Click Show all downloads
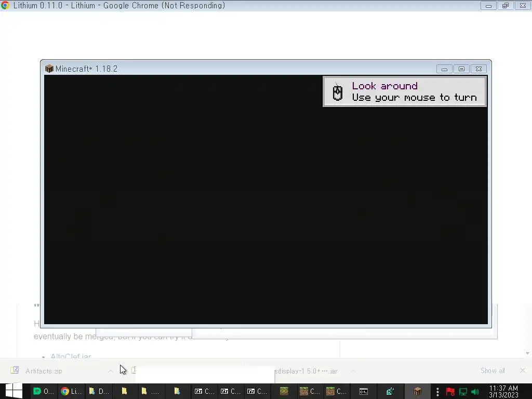 pyautogui.click(x=493, y=370)
